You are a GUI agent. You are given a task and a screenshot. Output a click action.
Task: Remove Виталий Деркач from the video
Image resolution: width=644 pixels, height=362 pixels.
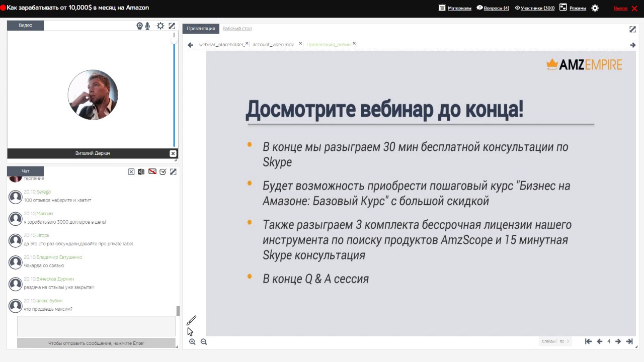click(x=173, y=153)
